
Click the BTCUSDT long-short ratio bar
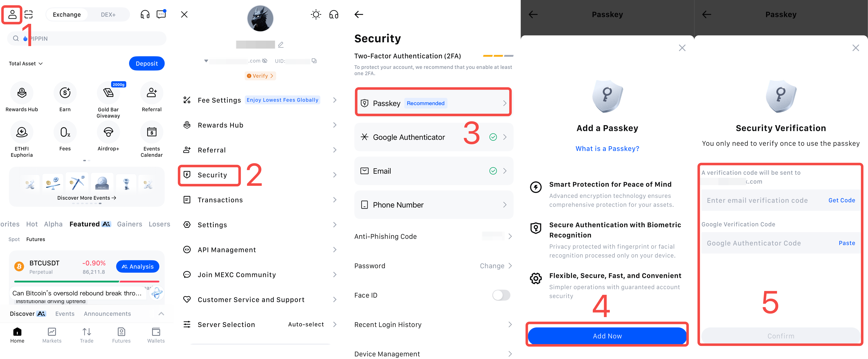tap(87, 281)
